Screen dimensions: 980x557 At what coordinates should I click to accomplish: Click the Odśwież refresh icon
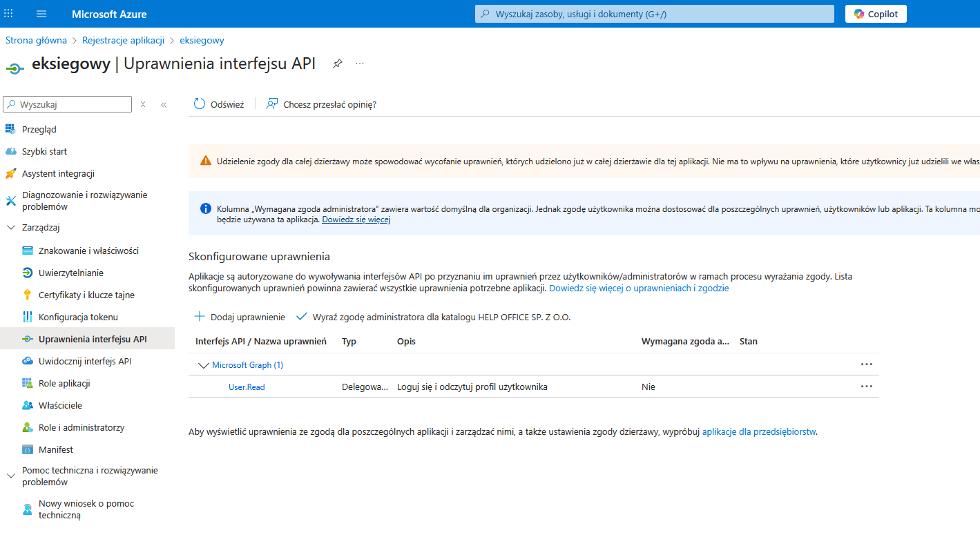click(x=200, y=104)
